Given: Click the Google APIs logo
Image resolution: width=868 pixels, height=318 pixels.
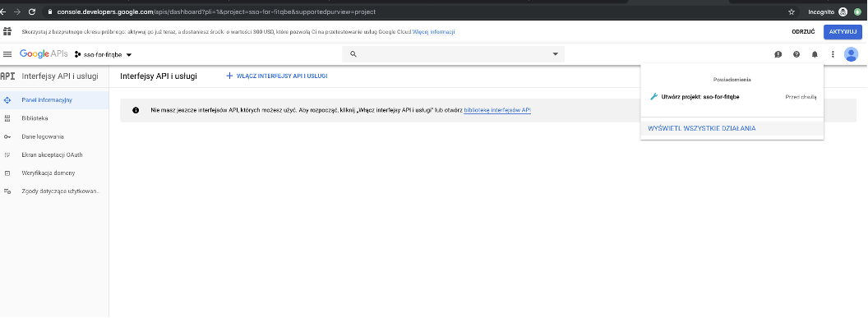Looking at the screenshot, I should [x=44, y=54].
